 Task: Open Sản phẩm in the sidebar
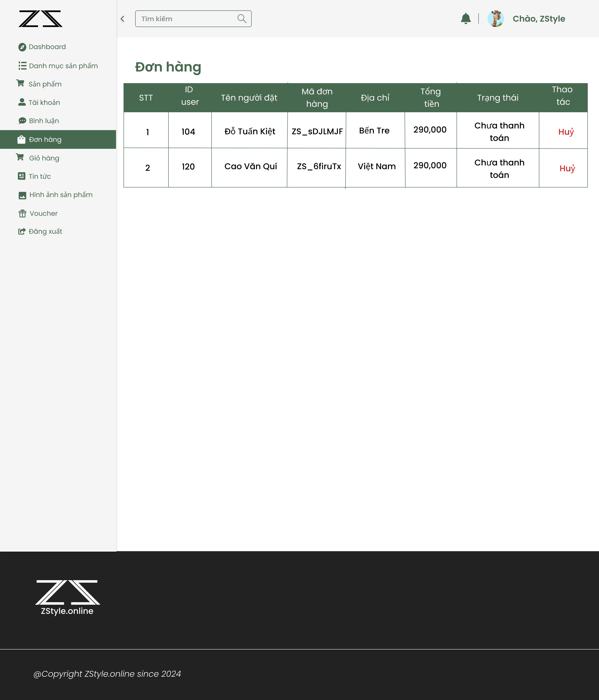[x=45, y=84]
